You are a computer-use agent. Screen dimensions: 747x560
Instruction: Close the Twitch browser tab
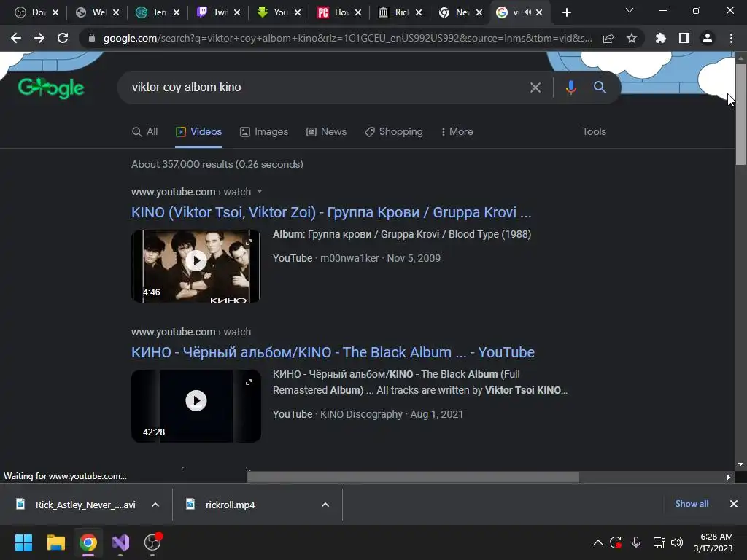click(237, 13)
